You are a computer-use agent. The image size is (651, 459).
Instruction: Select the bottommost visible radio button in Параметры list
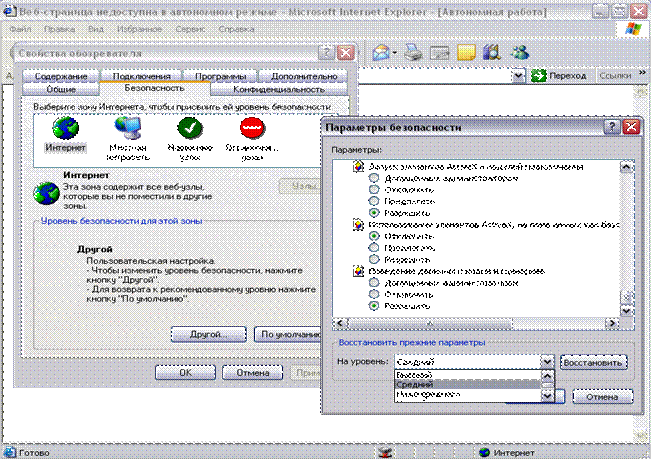point(374,305)
